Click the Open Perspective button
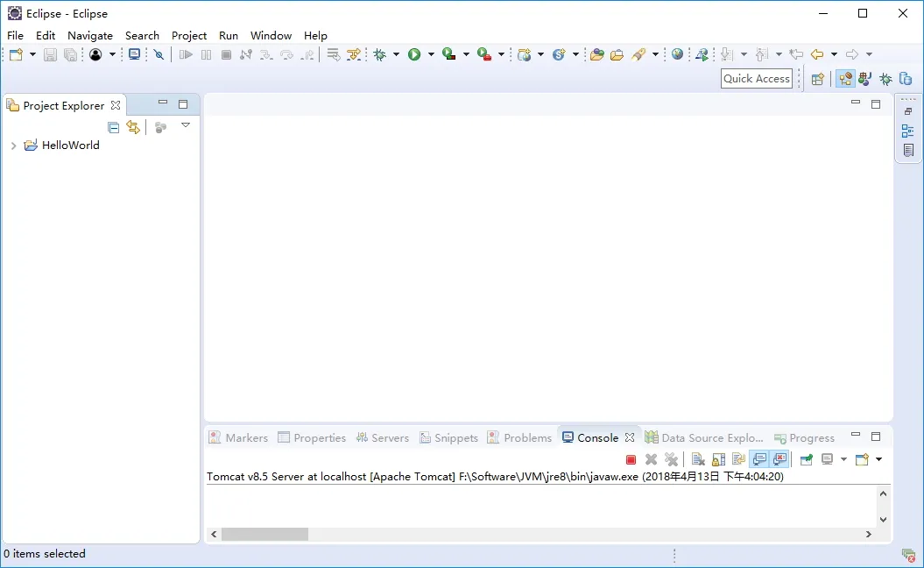924x568 pixels. [817, 79]
